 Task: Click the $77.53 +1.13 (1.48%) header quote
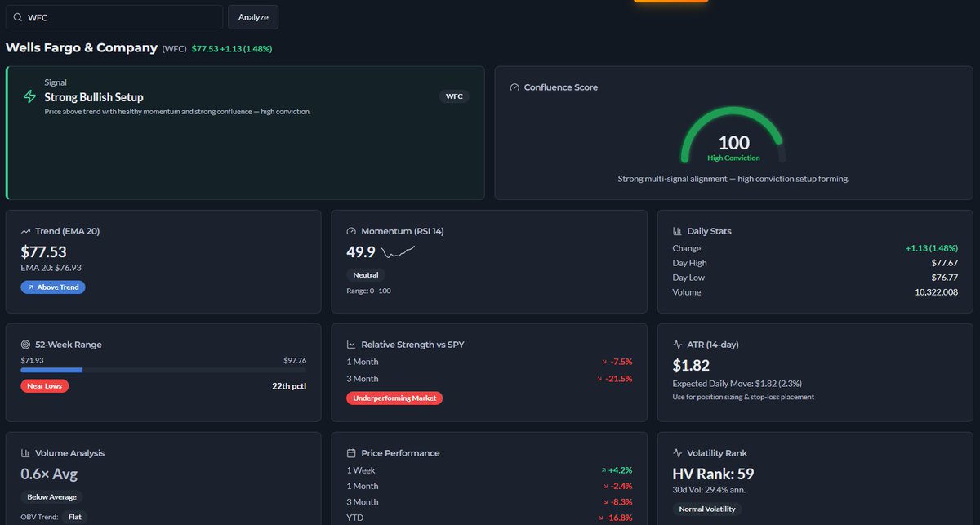tap(232, 49)
